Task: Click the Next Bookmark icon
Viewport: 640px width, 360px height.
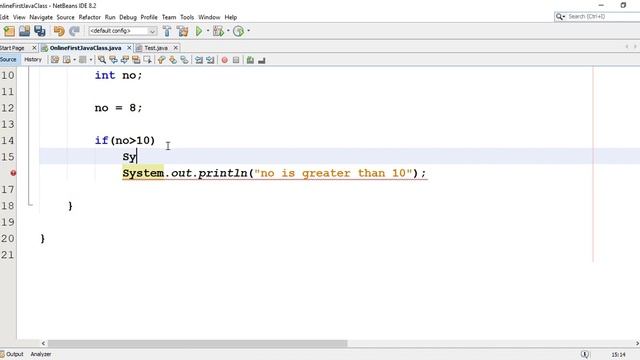Action: click(173, 60)
